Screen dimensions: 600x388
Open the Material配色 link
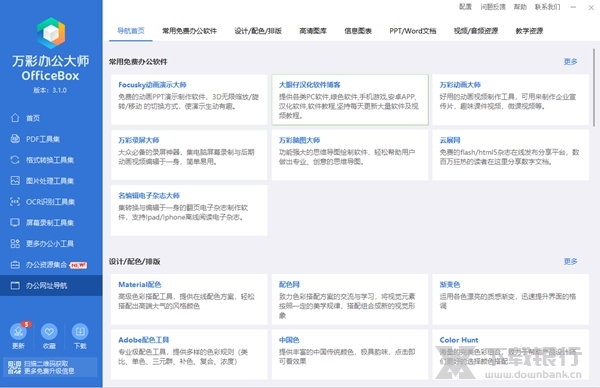pos(140,285)
